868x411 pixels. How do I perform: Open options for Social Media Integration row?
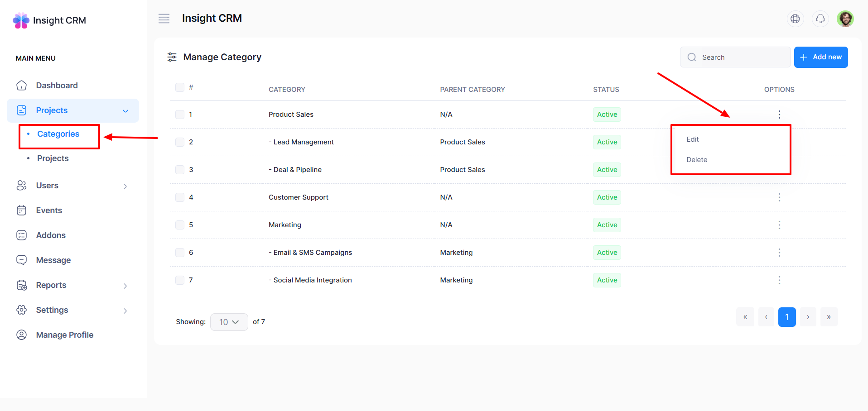779,280
